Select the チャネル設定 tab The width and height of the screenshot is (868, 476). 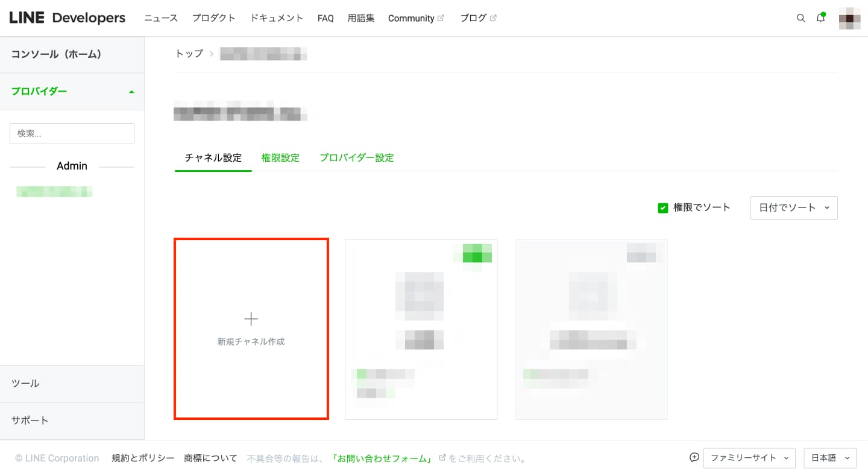pos(213,158)
